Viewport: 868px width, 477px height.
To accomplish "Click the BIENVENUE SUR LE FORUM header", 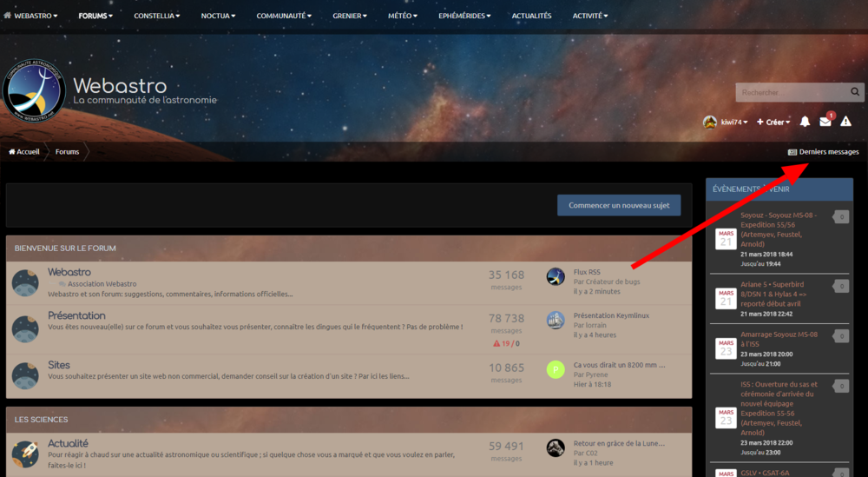I will click(x=65, y=248).
